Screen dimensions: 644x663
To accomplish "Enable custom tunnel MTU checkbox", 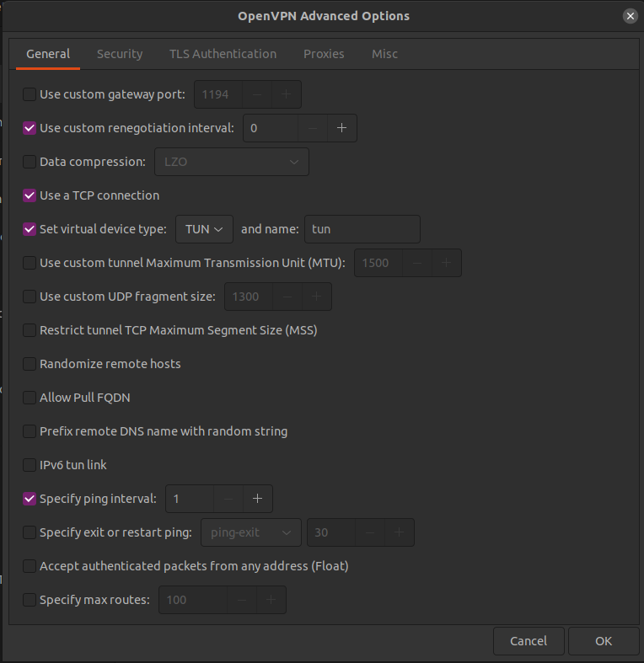I will pos(30,263).
